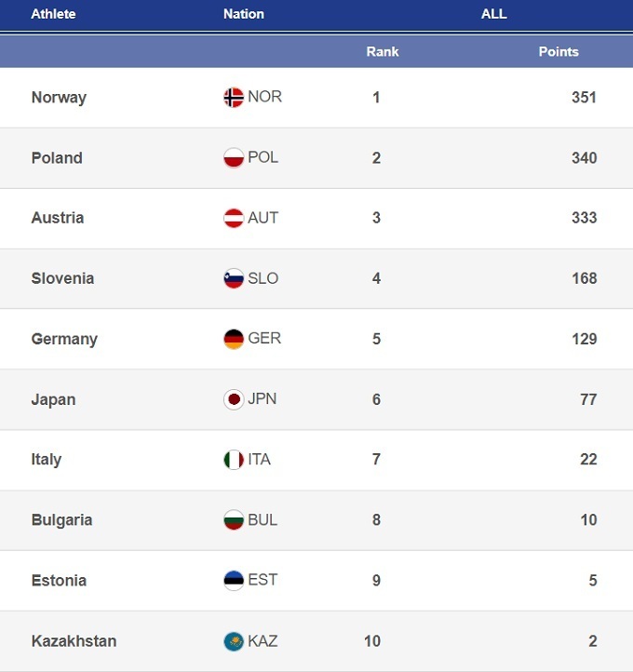This screenshot has width=633, height=672.
Task: Click the Slovenia flag icon
Action: pos(234,278)
